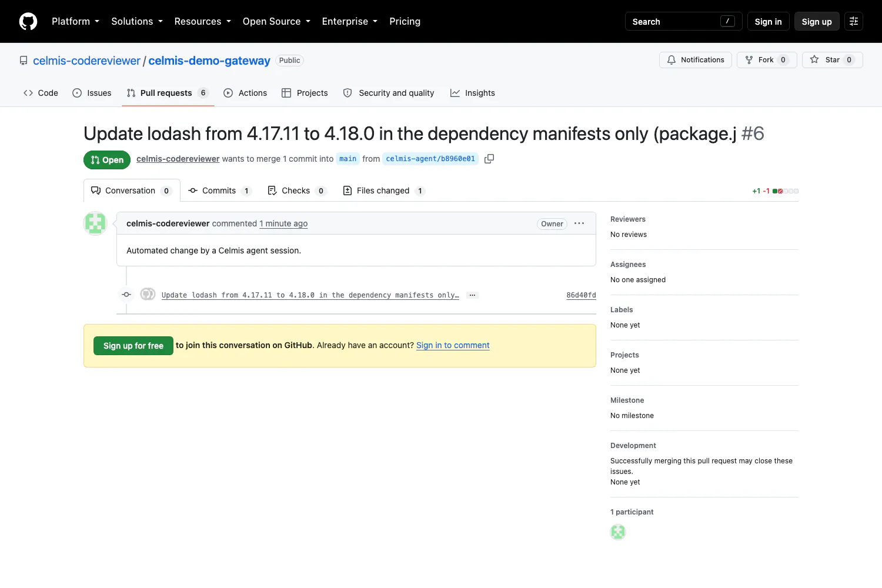Copy the head branch name icon
882x588 pixels.
[489, 159]
